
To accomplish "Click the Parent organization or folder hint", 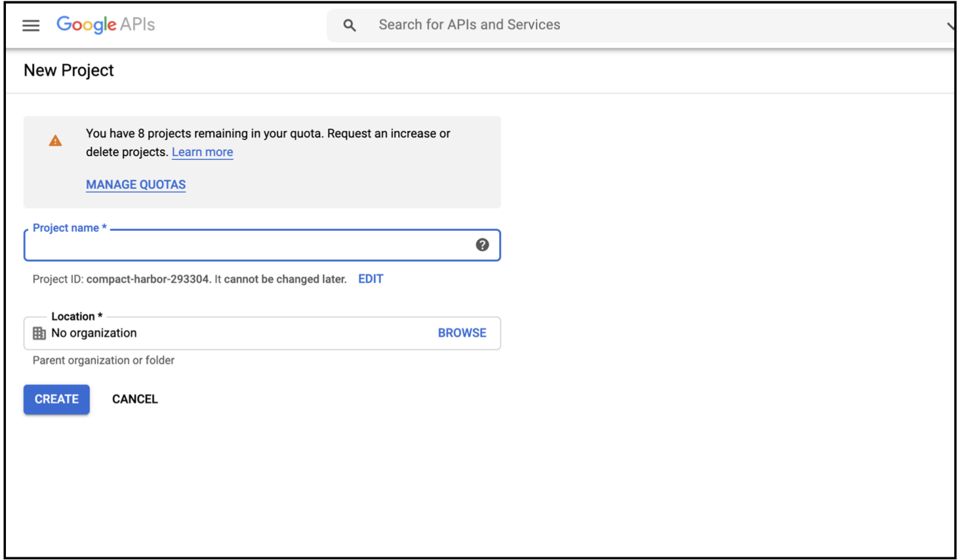I will [x=104, y=361].
